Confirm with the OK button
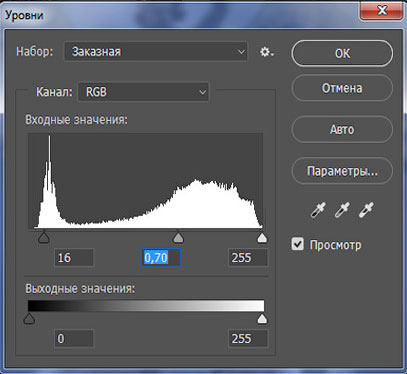 coord(342,53)
